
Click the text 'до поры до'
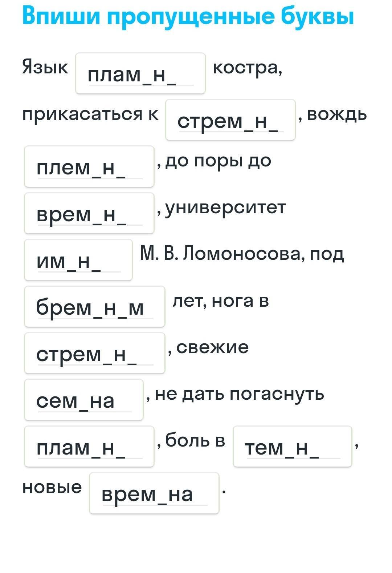[x=218, y=161]
